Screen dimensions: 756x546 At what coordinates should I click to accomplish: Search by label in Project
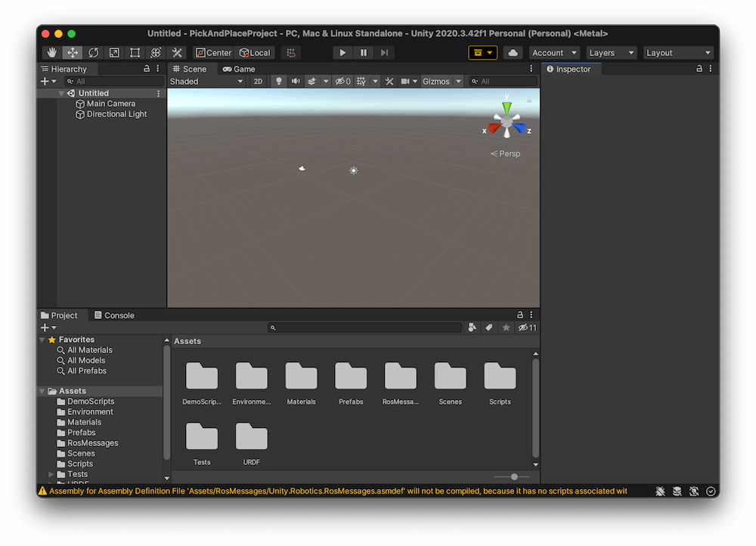[x=489, y=328]
